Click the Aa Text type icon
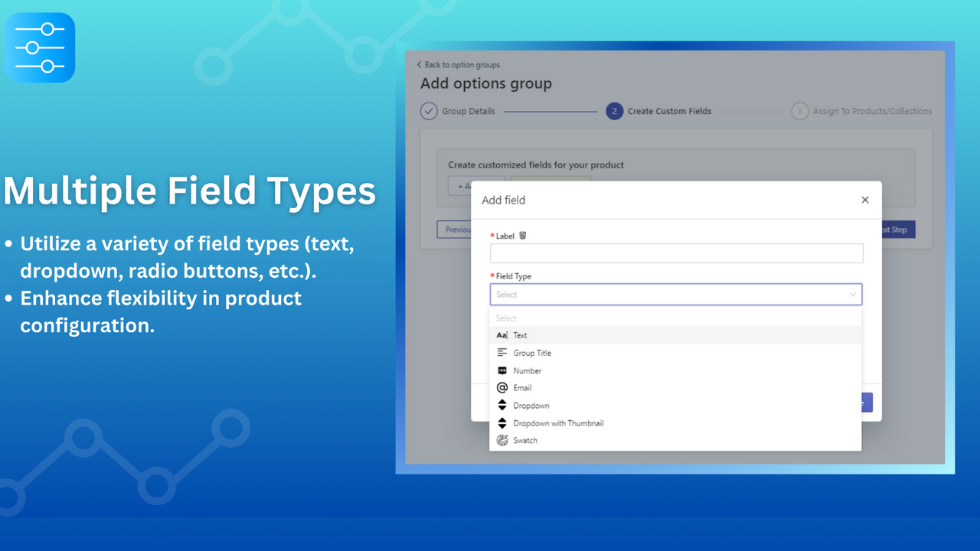Viewport: 980px width, 551px height. [x=502, y=335]
